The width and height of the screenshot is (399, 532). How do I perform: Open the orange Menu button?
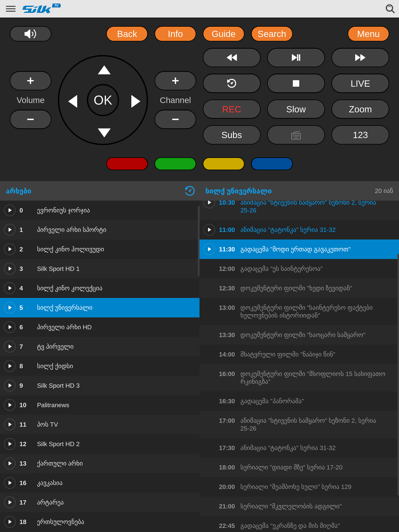coord(368,34)
